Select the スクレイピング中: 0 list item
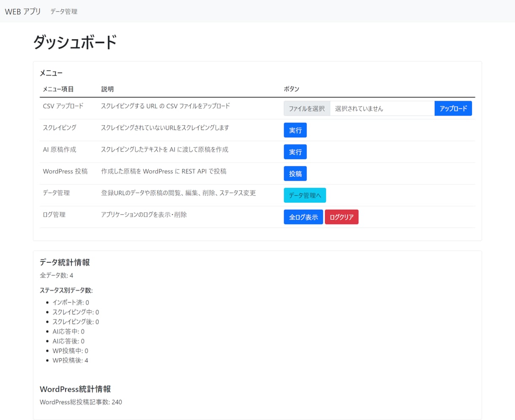515x420 pixels. (x=76, y=312)
